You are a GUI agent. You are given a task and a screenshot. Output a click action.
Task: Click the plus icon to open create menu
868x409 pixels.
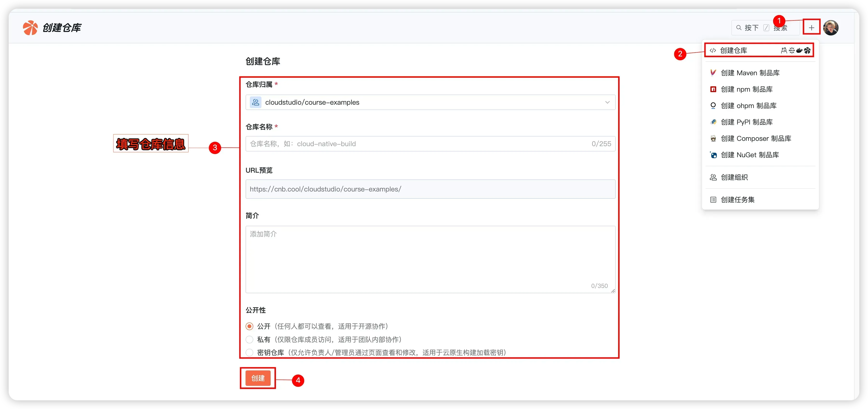tap(811, 28)
